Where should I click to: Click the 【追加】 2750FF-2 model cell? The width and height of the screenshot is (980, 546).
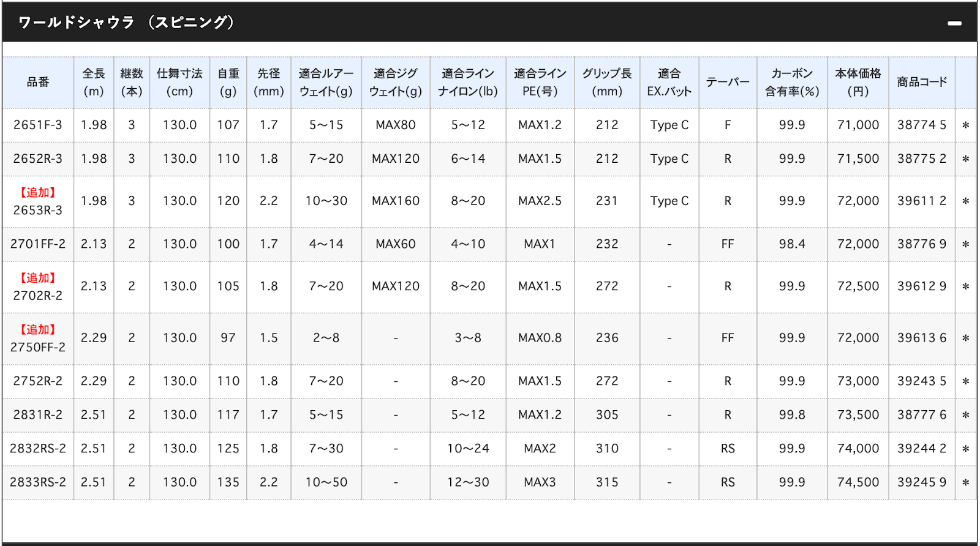pyautogui.click(x=38, y=338)
